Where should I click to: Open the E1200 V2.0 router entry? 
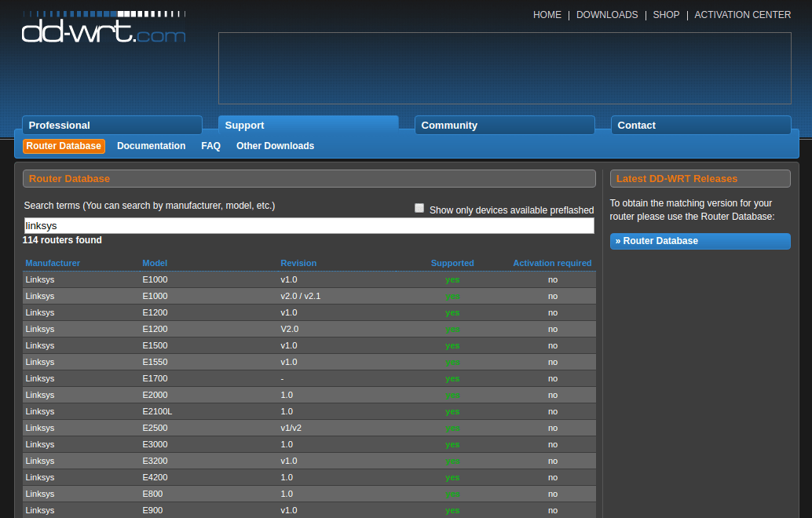309,329
